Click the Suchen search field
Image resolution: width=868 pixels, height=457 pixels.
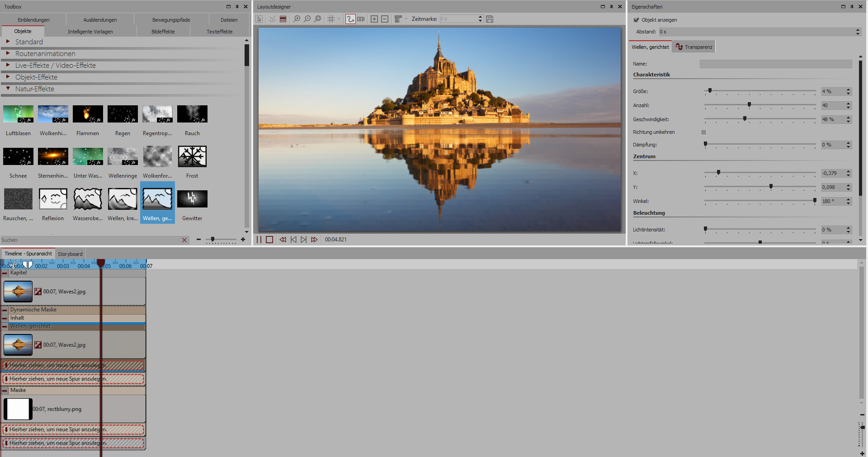[90, 240]
